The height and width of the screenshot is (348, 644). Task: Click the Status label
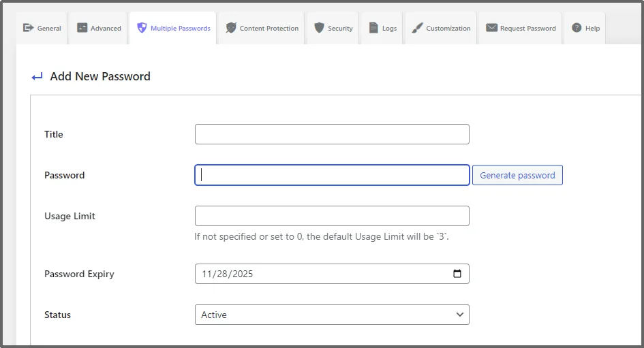pyautogui.click(x=57, y=315)
